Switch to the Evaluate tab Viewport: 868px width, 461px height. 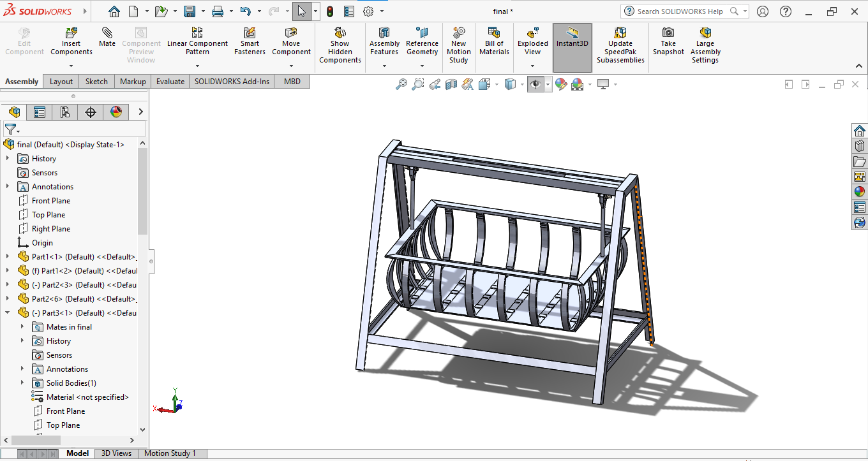170,82
